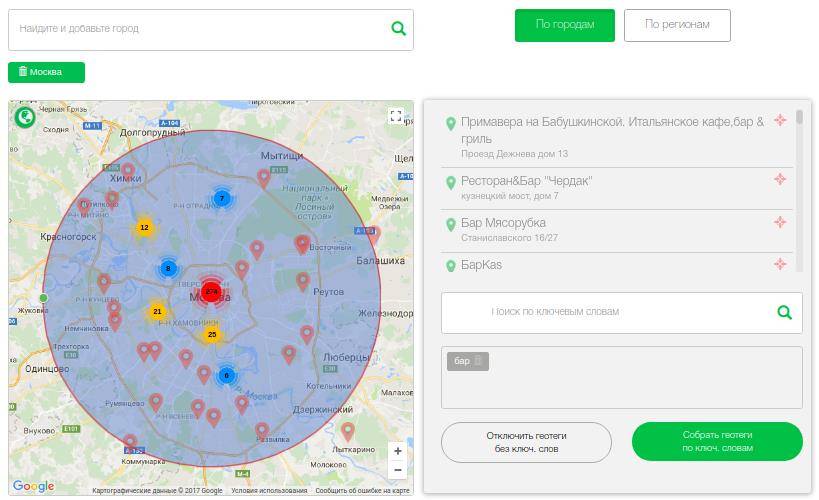Click the Google logo on map
This screenshot has height=500, width=819.
[x=33, y=486]
